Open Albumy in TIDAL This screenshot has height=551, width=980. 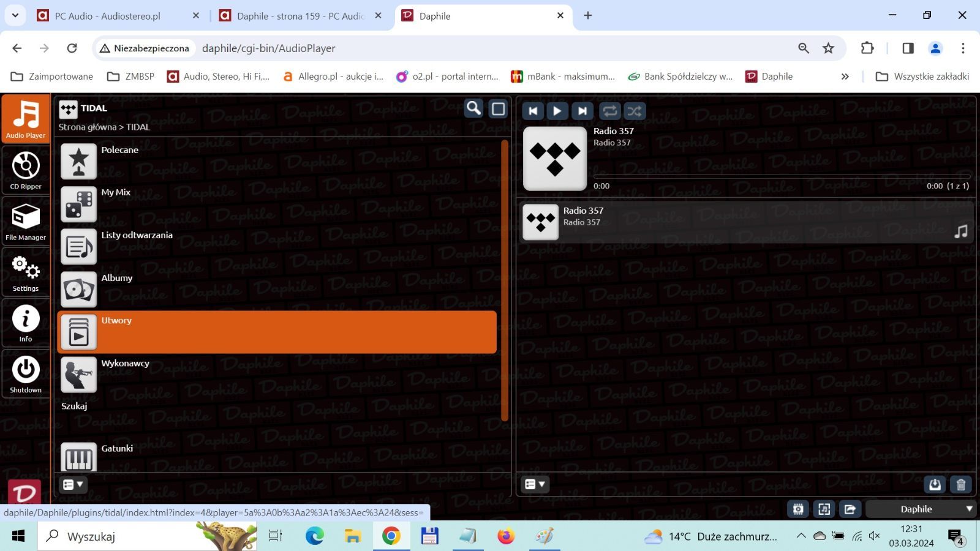tap(277, 289)
